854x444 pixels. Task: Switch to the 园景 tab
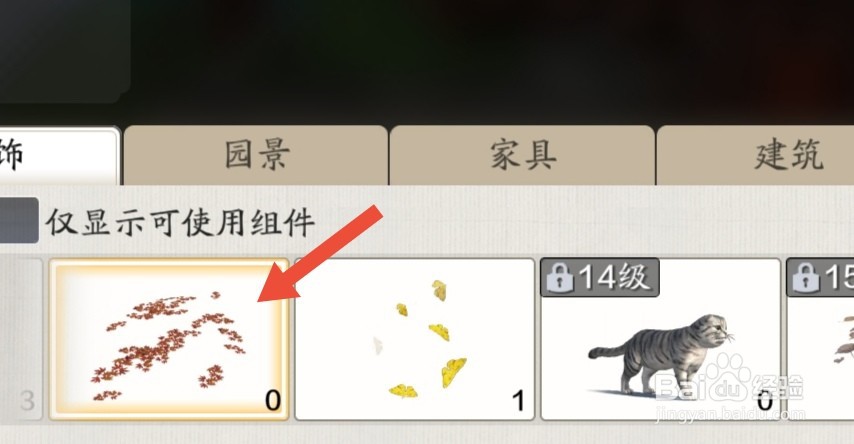click(x=256, y=155)
